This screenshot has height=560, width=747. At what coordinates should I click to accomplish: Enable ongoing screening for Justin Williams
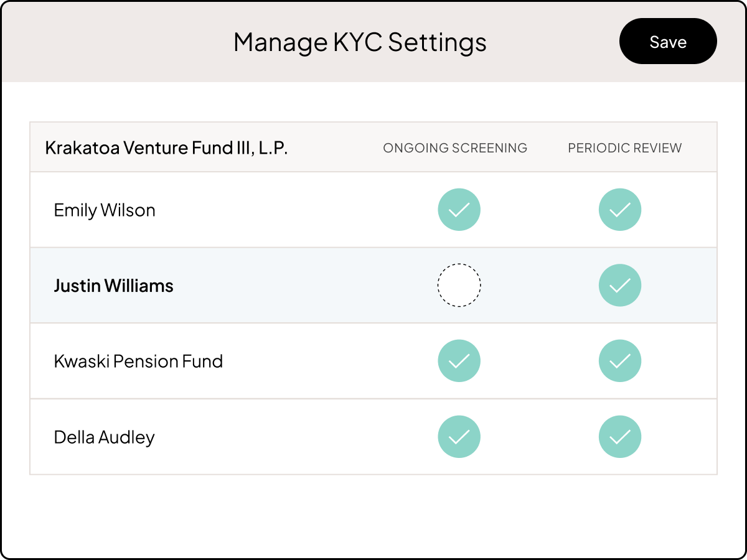click(x=459, y=285)
